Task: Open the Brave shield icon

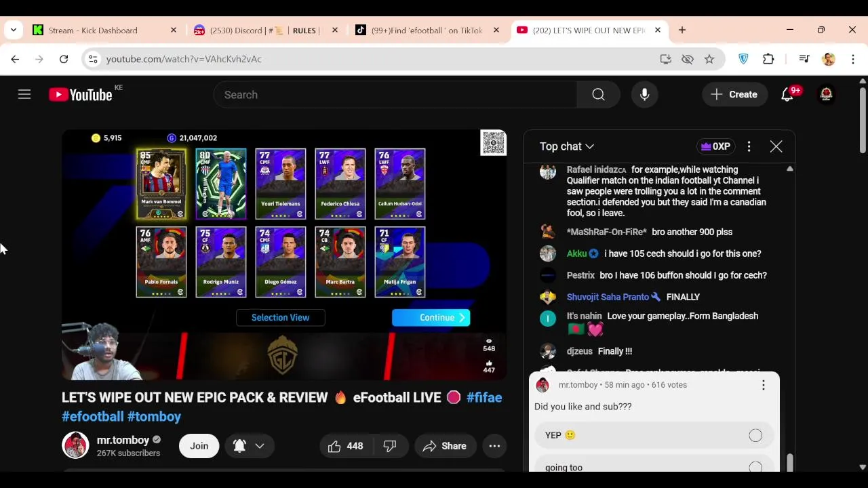Action: (x=743, y=59)
